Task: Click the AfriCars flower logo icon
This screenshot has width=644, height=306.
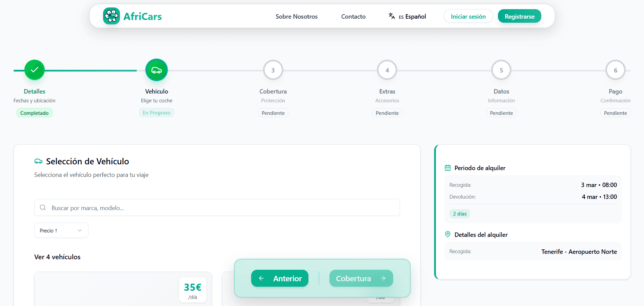Action: point(111,16)
